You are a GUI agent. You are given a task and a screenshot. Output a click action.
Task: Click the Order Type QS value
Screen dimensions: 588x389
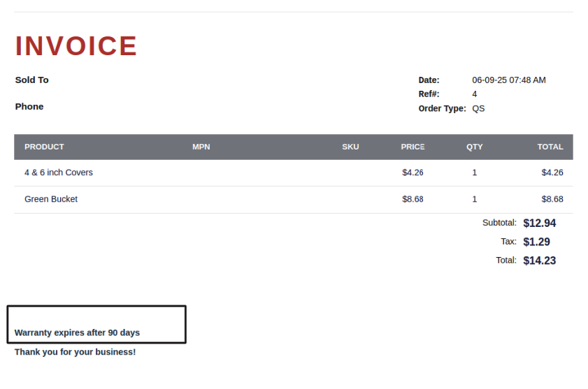[x=478, y=108]
